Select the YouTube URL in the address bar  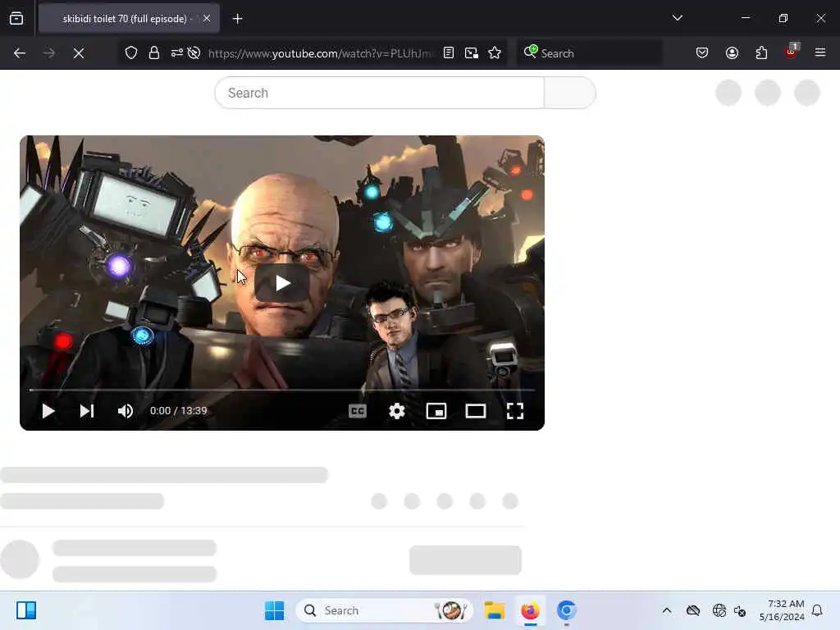tap(320, 53)
